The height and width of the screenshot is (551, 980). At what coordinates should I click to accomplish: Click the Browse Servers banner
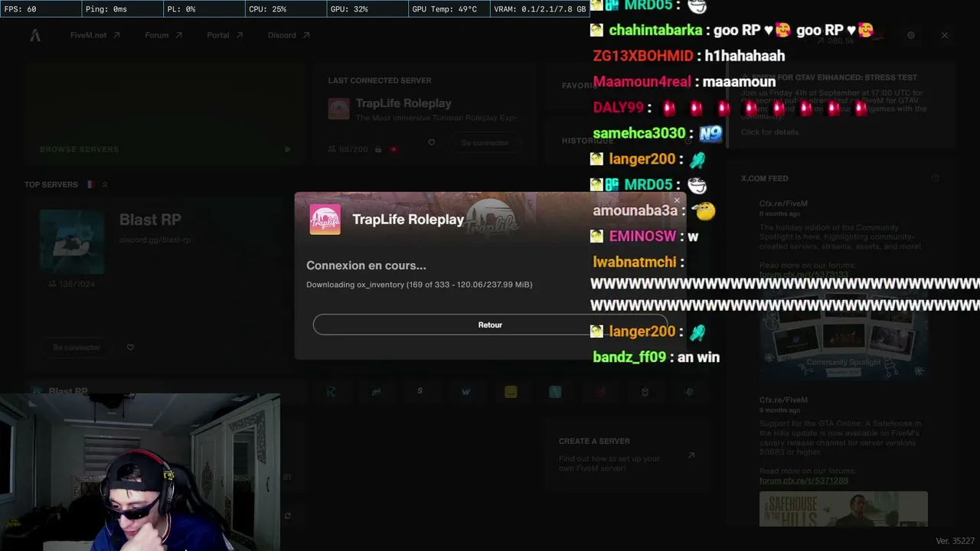165,114
